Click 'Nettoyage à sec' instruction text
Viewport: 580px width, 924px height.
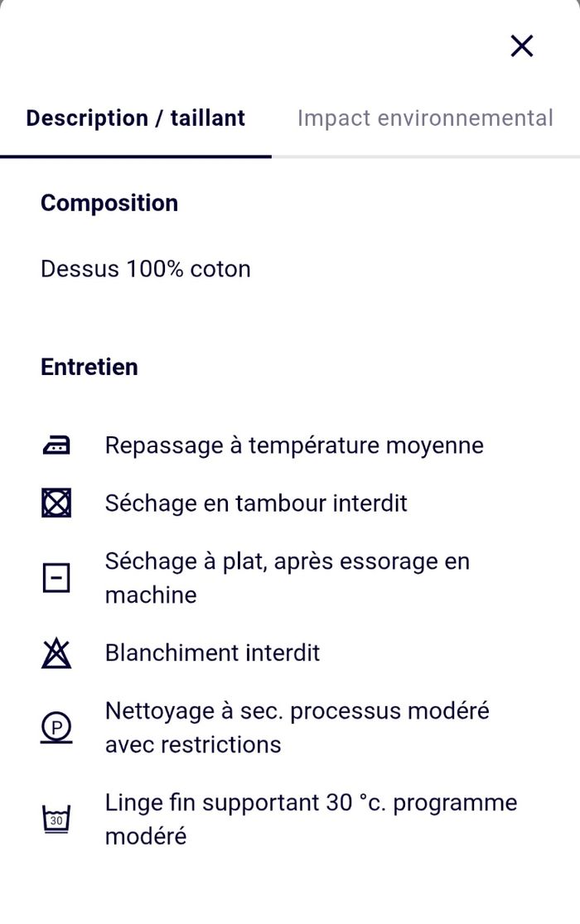click(297, 711)
